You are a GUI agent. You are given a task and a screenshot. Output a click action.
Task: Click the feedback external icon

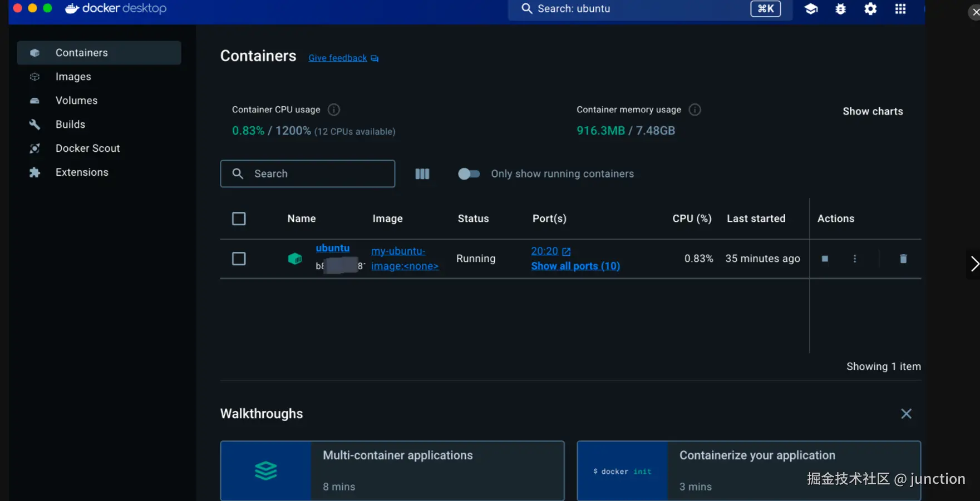375,58
